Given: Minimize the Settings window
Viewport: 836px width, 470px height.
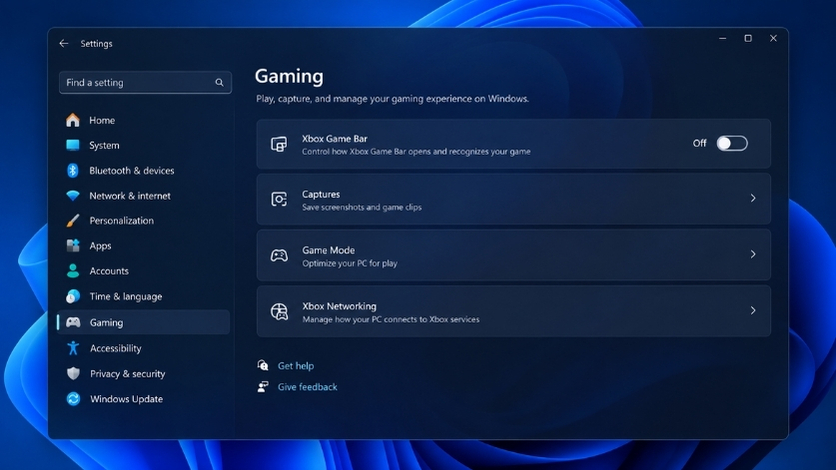Looking at the screenshot, I should click(722, 38).
